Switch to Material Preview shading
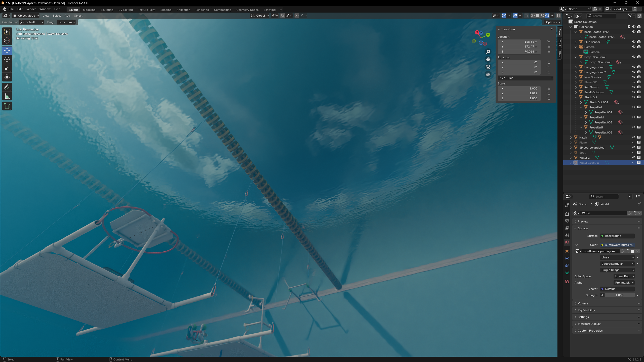This screenshot has height=362, width=644. (x=542, y=16)
